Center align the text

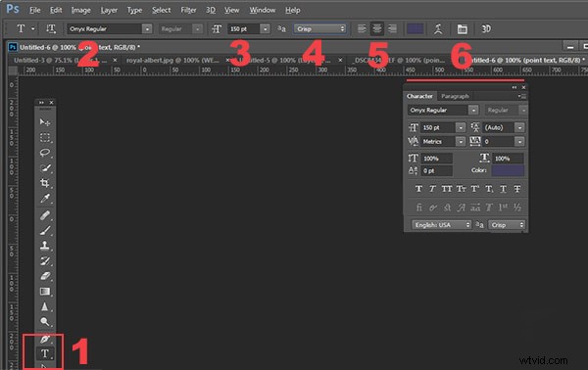377,28
